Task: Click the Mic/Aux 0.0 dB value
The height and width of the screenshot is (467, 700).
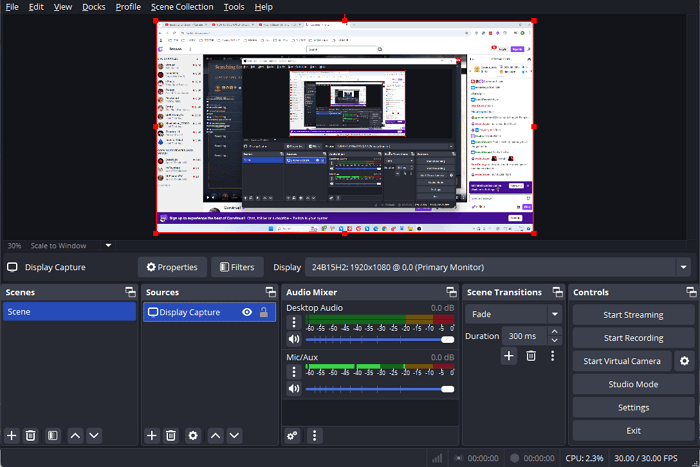Action: [442, 357]
